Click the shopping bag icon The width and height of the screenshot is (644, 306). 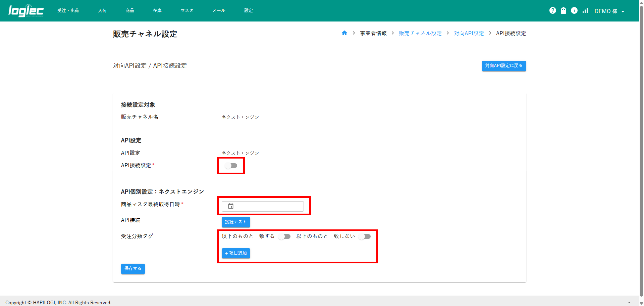(563, 11)
